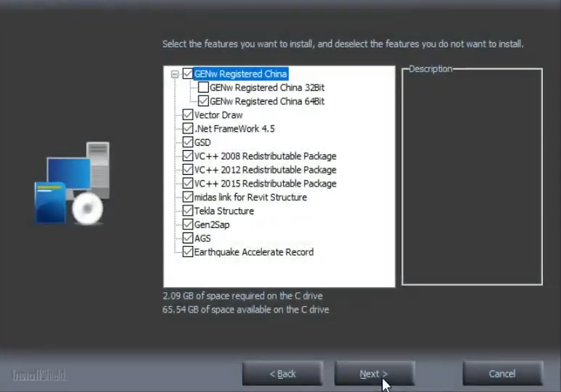Screen dimensions: 561x392
Task: Select the Tekla Structure label
Action: 224,211
